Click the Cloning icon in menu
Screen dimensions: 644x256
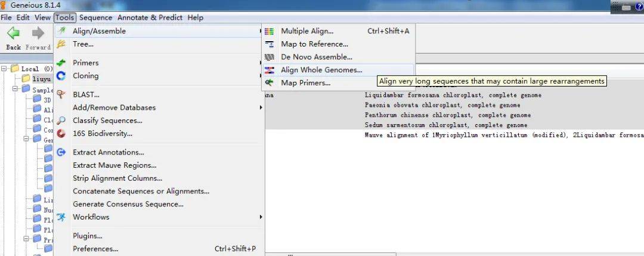coord(61,76)
